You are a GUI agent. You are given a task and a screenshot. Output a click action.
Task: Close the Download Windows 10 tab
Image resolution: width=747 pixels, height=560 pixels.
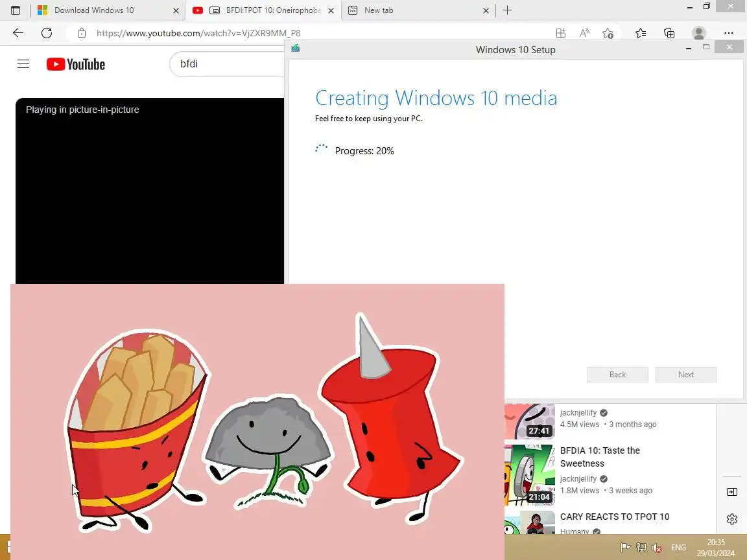coord(176,10)
